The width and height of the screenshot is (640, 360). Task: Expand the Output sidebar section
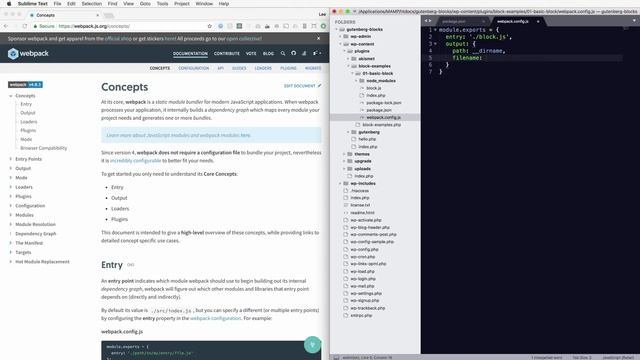pos(11,168)
